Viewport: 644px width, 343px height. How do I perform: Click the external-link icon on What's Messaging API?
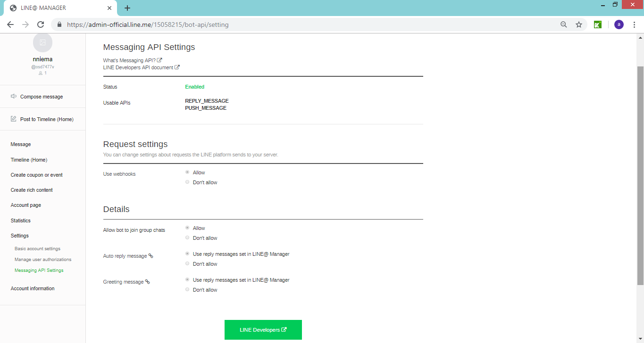coord(159,60)
